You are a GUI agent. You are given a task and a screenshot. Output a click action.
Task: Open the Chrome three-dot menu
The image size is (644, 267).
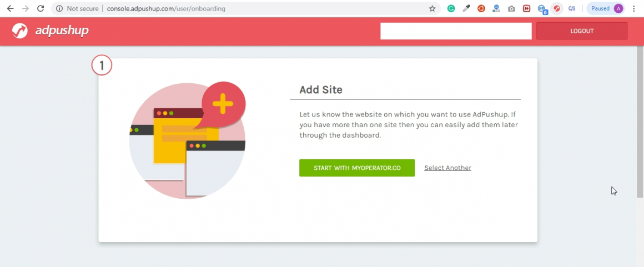point(634,8)
